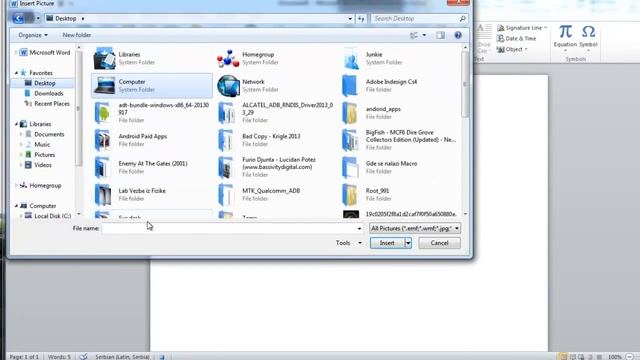The image size is (640, 360).
Task: Collapse the Libraries tree section
Action: 16,124
